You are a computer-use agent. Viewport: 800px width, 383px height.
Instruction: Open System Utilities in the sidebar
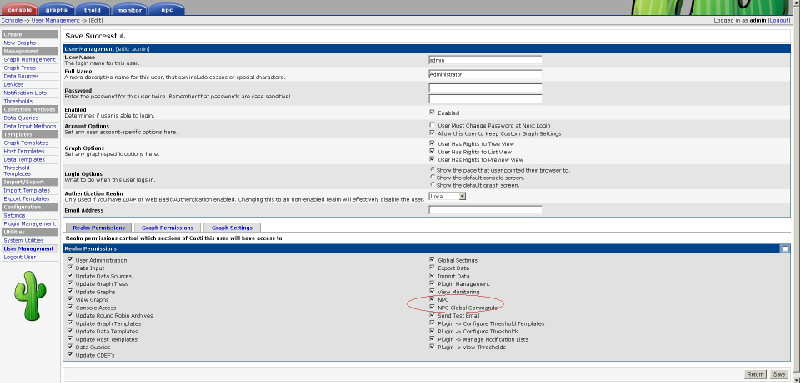[23, 240]
